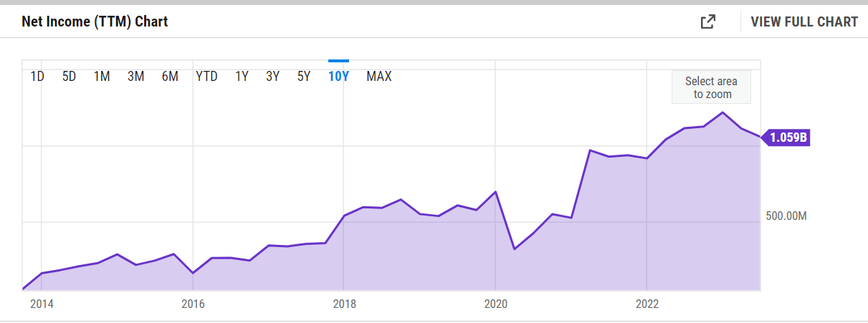The image size is (868, 323).
Task: Show year-to-date with YTD
Action: pyautogui.click(x=206, y=76)
